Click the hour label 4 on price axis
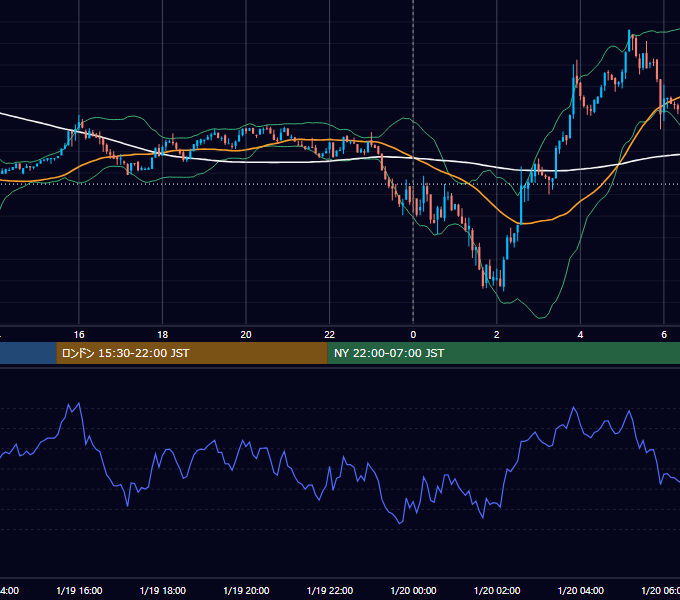Image resolution: width=680 pixels, height=600 pixels. [x=580, y=335]
